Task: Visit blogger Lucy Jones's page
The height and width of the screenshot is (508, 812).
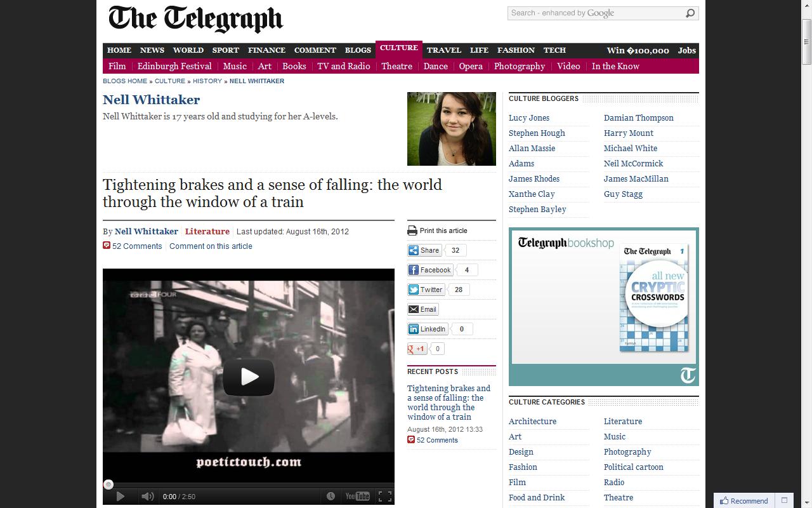Action: (528, 117)
